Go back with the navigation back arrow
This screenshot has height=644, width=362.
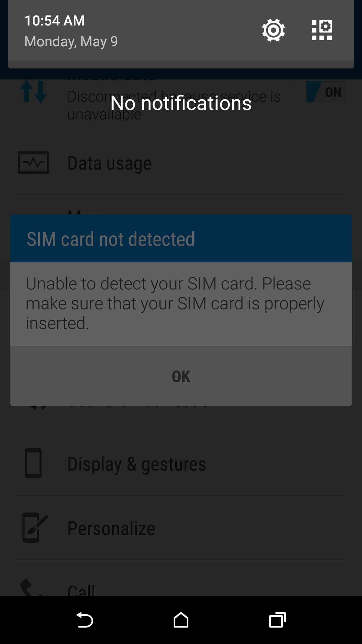pos(84,620)
